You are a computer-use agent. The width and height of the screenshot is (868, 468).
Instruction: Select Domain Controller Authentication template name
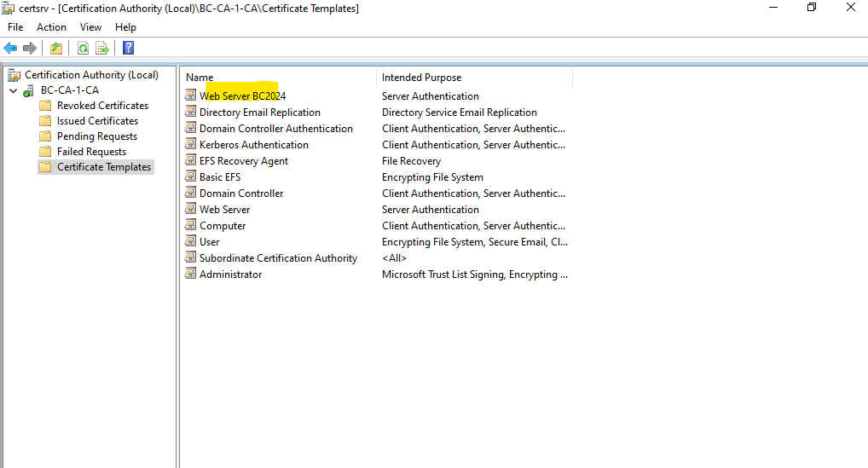pos(275,129)
